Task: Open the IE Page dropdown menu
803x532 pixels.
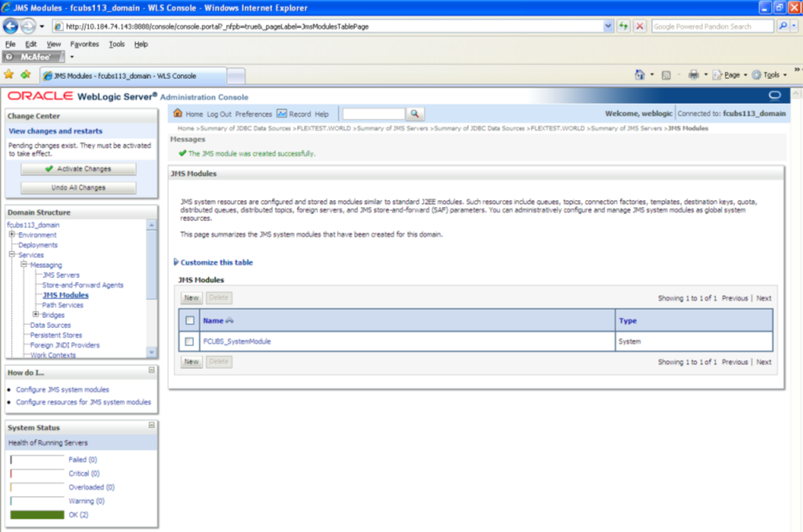Action: click(730, 75)
